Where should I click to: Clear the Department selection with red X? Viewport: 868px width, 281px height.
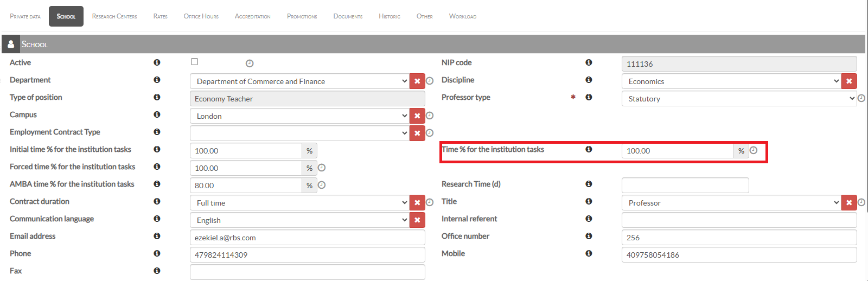click(417, 81)
